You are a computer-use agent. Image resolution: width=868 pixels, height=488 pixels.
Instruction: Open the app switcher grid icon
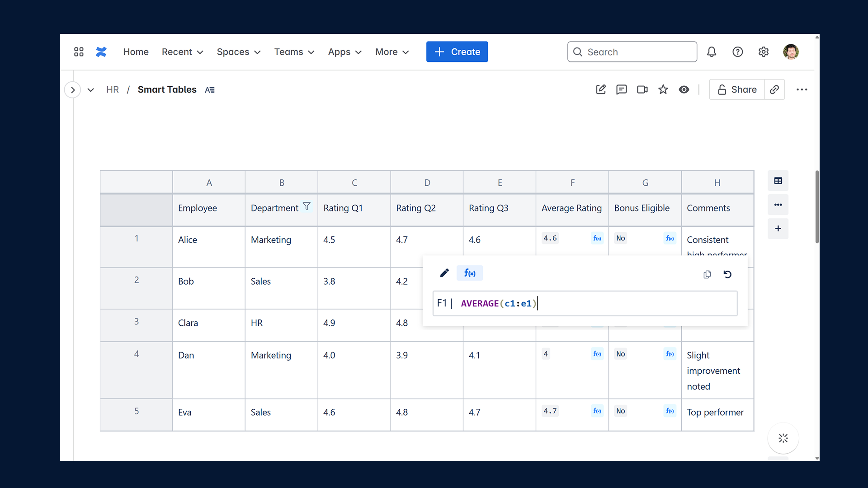pos(79,52)
